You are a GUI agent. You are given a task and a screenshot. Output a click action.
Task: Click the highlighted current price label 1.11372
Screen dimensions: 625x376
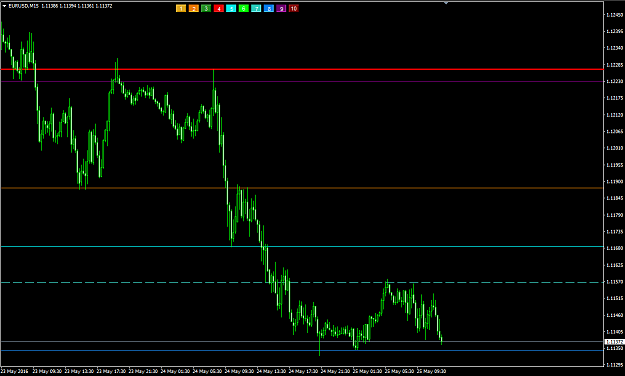[x=614, y=342]
